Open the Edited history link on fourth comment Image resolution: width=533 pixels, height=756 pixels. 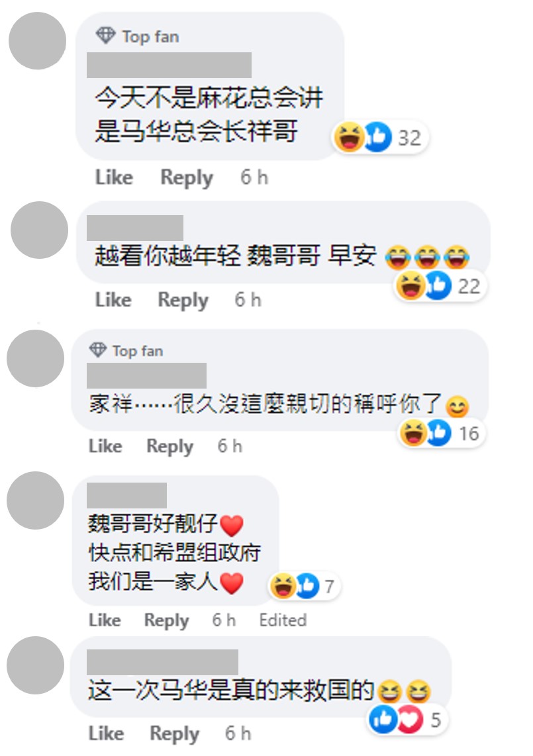(283, 620)
